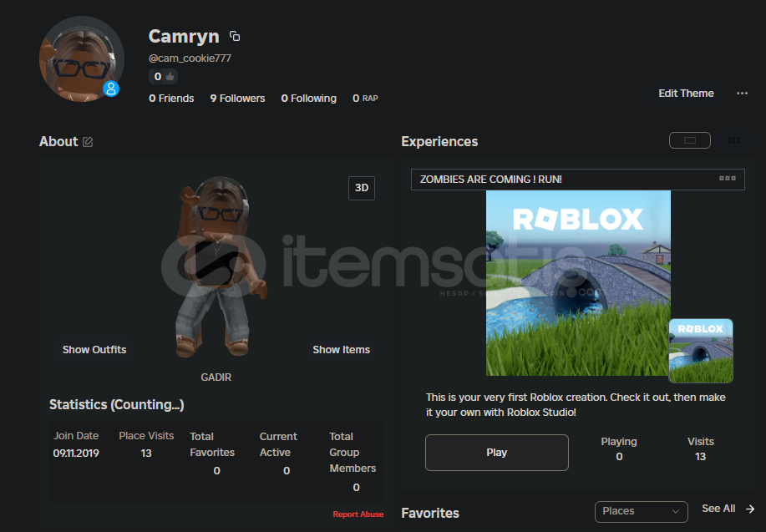
Task: Click the thumbs-up likes badge
Action: pos(163,77)
